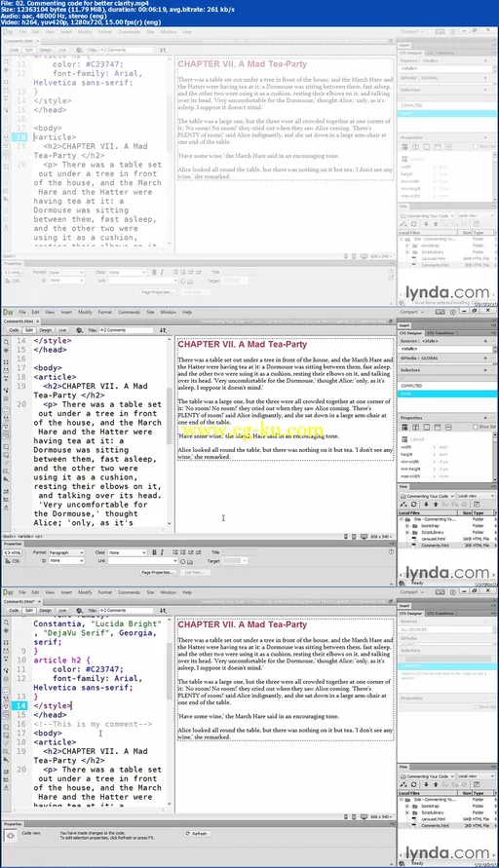
Task: Toggle Live view in the bottom frame
Action: 62,610
